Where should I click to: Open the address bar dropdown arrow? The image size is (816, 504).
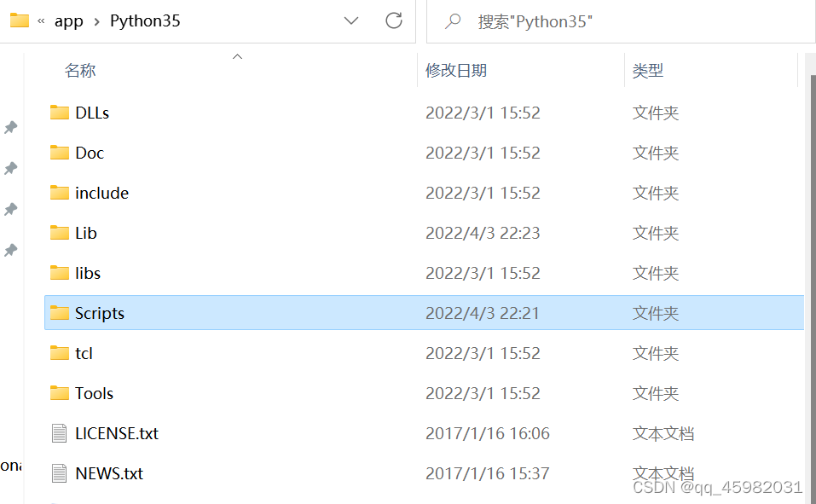coord(351,21)
